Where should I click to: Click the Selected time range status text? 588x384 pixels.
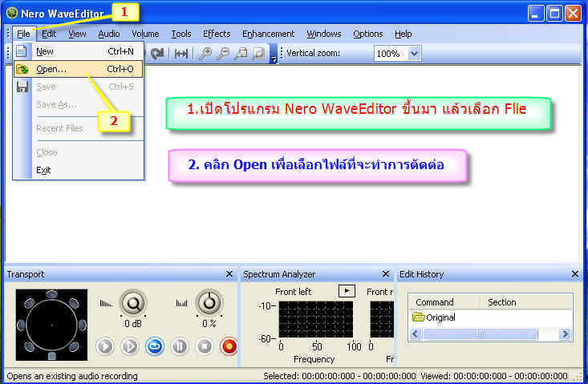tap(339, 376)
